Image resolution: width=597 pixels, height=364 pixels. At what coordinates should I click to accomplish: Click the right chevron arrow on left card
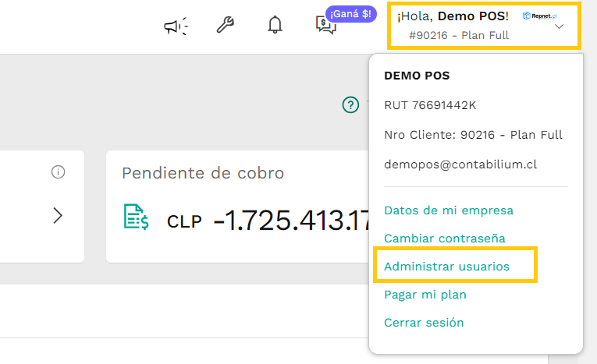point(58,215)
